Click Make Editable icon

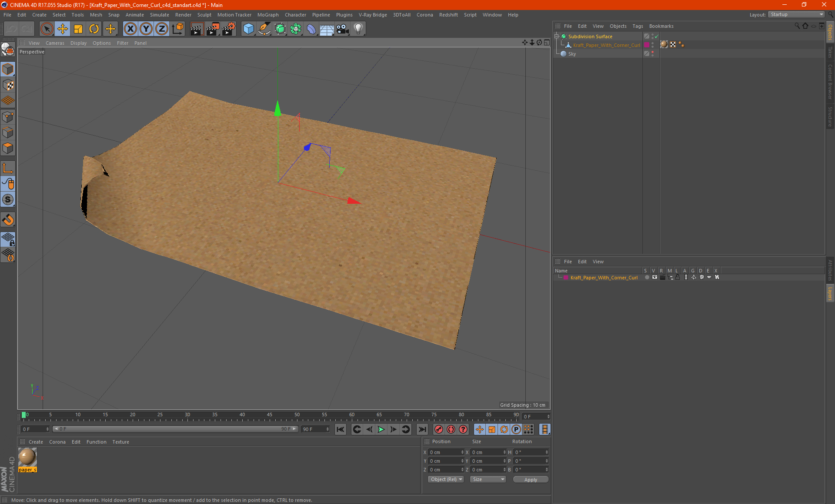click(8, 50)
